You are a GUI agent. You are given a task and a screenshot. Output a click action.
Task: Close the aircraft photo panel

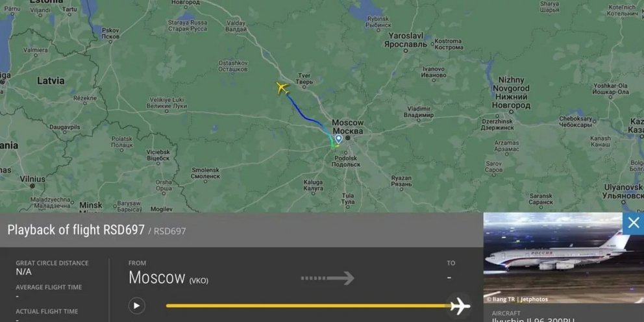pos(634,223)
